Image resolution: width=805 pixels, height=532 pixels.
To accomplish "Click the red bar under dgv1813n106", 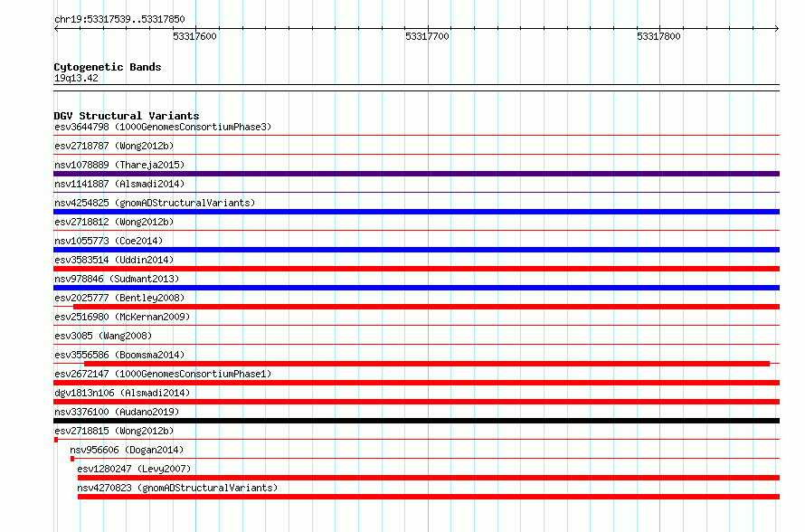I will coord(416,402).
